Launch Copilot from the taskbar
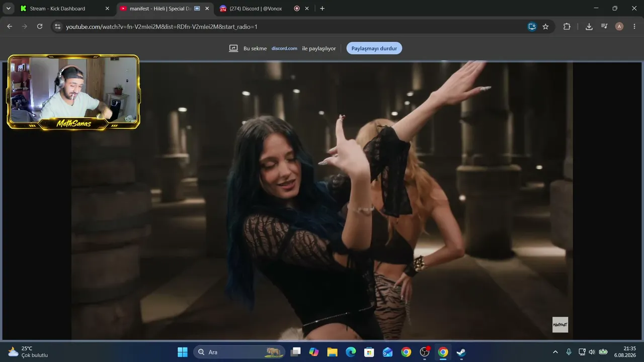The height and width of the screenshot is (362, 644). click(314, 352)
